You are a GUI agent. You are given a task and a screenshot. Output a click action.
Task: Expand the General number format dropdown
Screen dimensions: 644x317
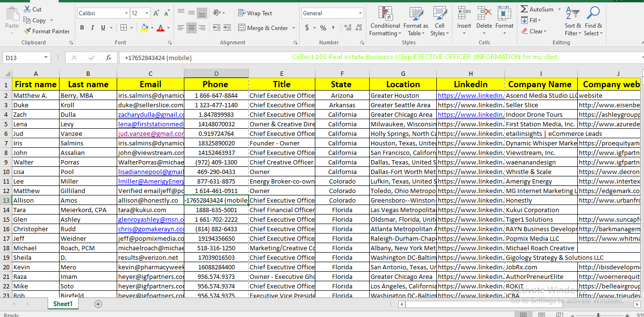click(x=360, y=13)
